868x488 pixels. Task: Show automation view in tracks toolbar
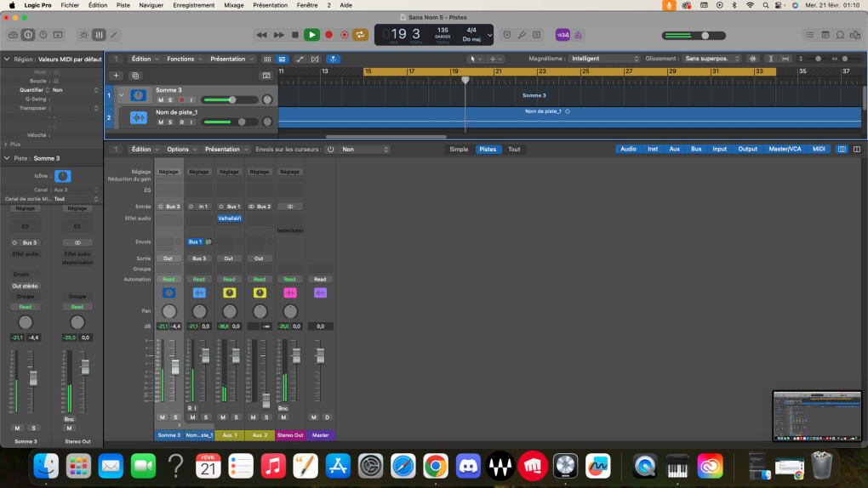tap(300, 59)
